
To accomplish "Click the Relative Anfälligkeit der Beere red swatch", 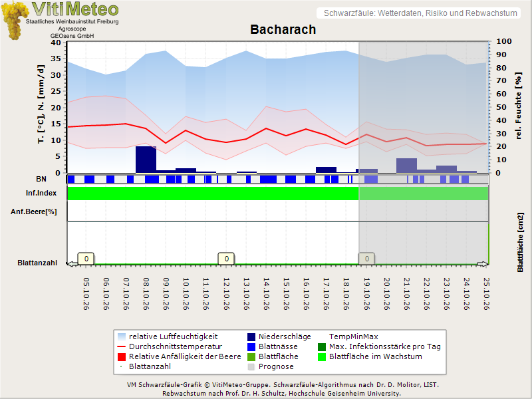I will pos(122,356).
